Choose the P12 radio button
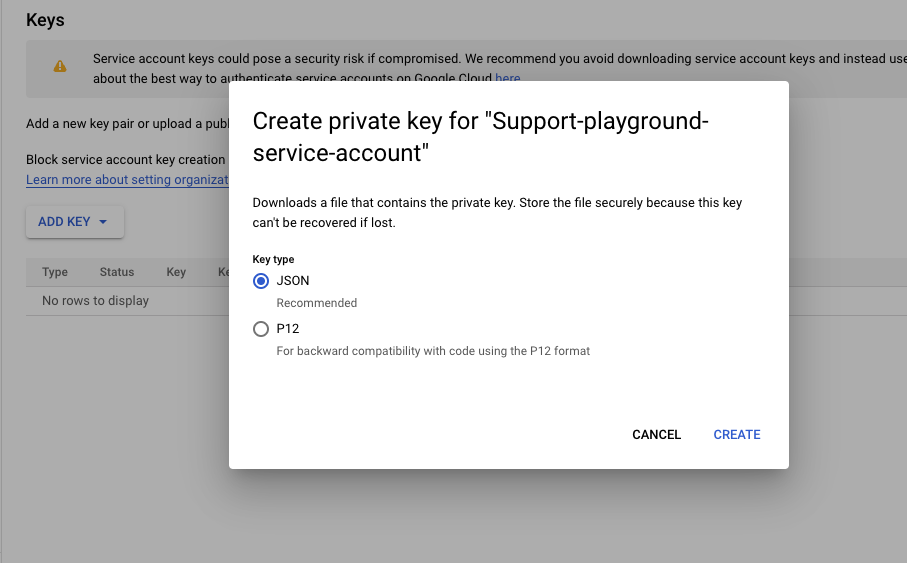Image resolution: width=907 pixels, height=563 pixels. point(261,329)
